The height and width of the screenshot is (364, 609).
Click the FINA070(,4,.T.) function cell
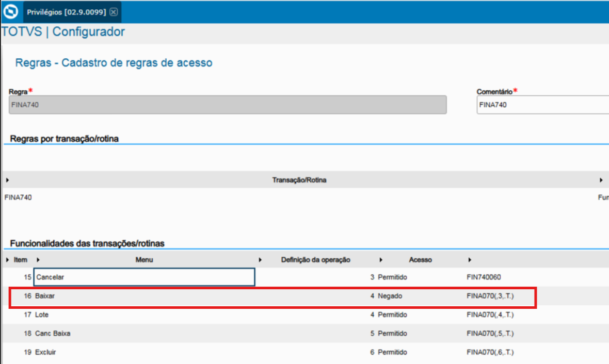coord(490,315)
